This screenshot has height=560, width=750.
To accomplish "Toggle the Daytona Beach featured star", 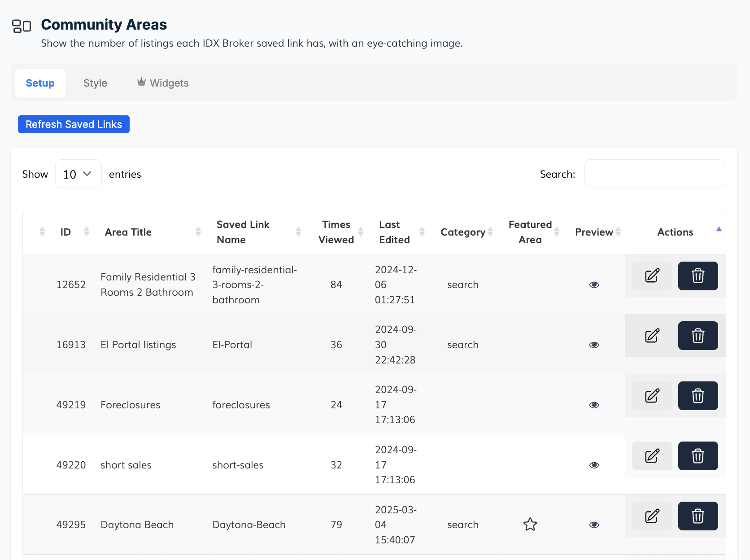I will point(530,525).
